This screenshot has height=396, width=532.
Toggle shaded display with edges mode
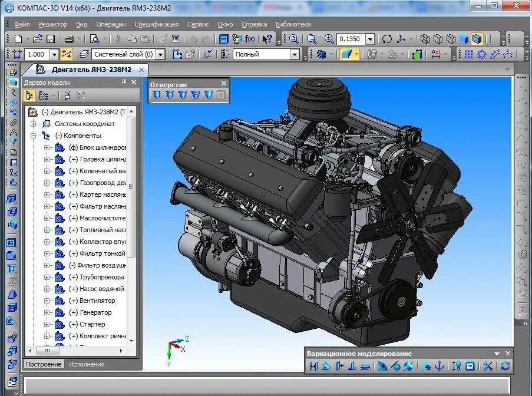[x=477, y=39]
